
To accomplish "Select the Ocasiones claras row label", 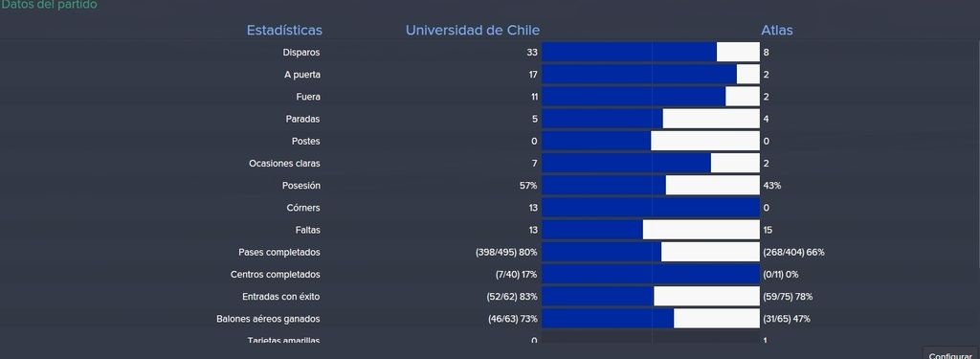I will point(284,164).
